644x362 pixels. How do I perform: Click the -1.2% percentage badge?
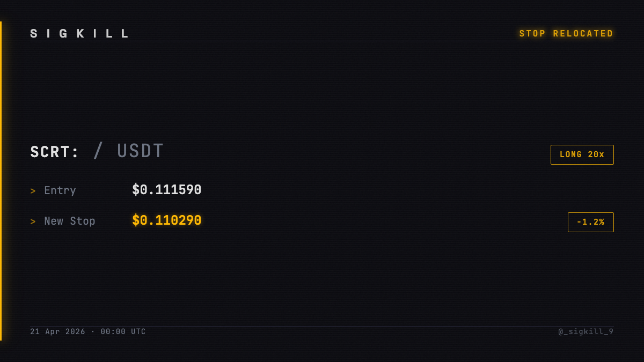pos(591,222)
